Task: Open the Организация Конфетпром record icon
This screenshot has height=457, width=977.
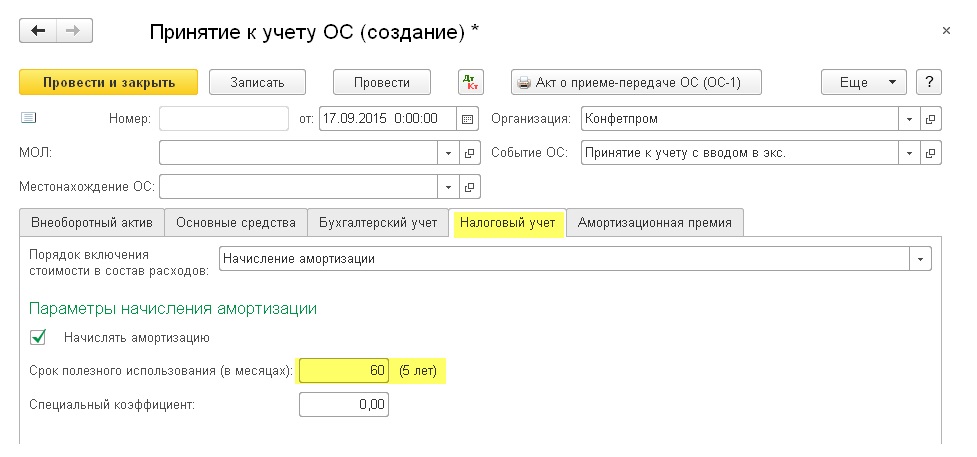Action: (930, 118)
